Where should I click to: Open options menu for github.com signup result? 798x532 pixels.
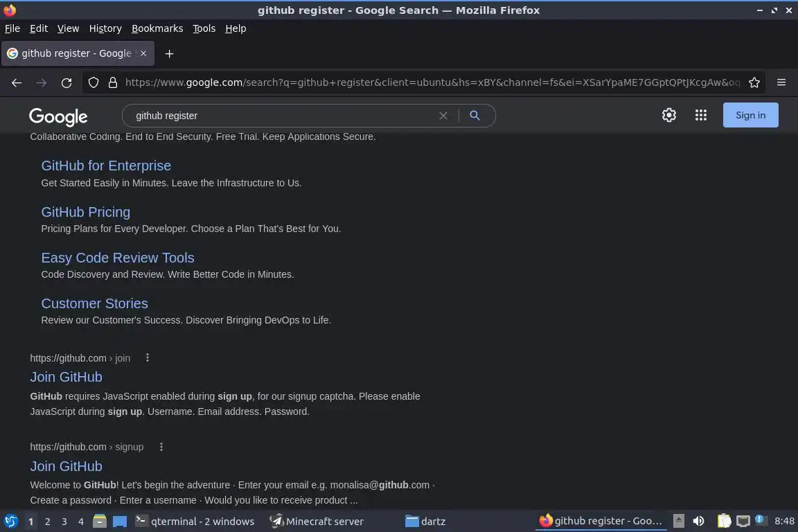click(x=161, y=447)
